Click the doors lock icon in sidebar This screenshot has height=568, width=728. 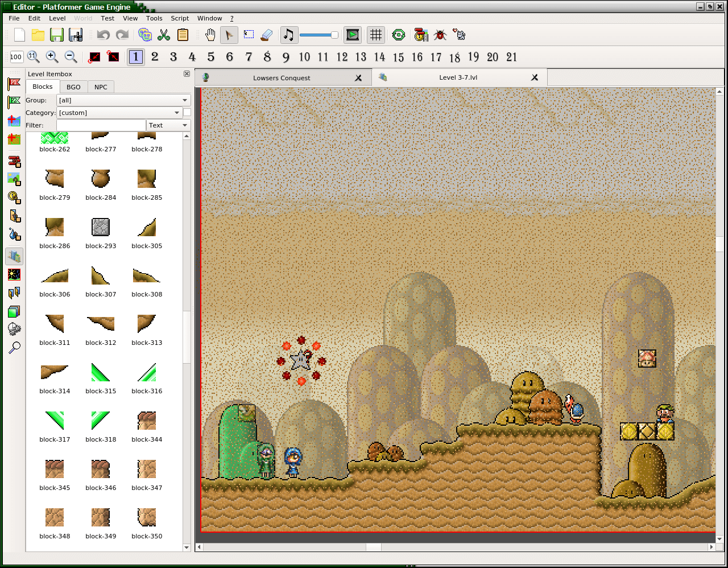14,216
